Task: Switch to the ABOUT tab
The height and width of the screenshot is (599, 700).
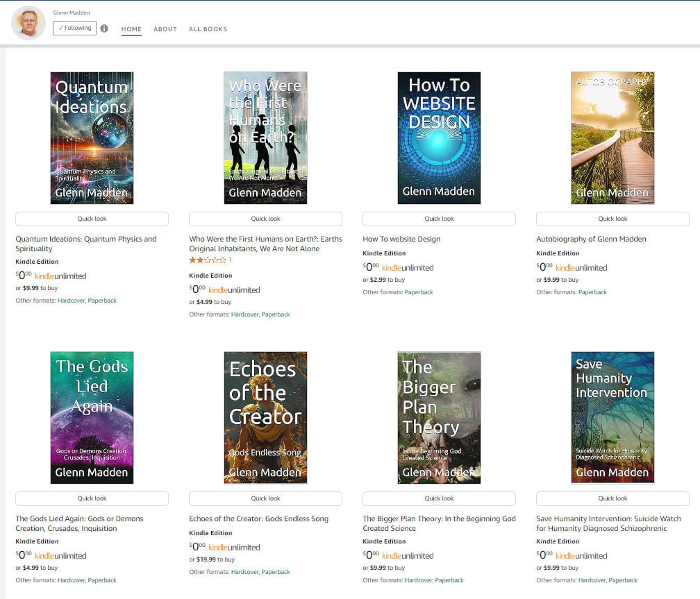Action: [x=165, y=30]
